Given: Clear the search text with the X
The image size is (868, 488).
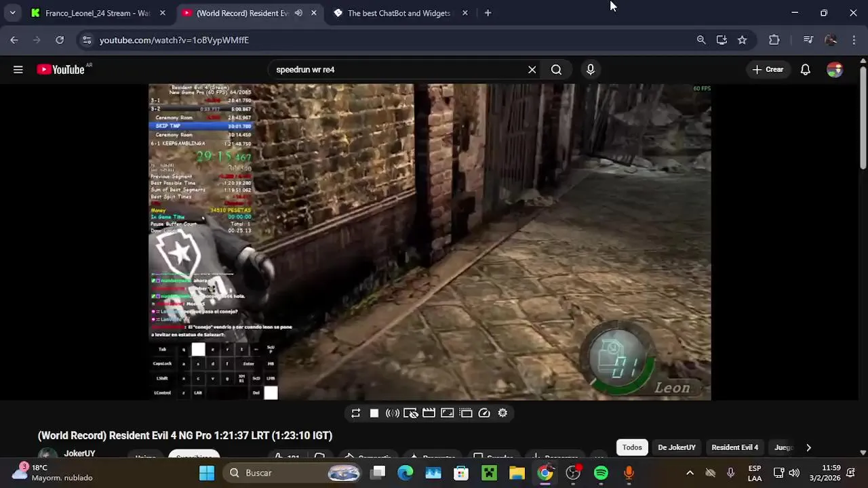Looking at the screenshot, I should click(532, 69).
